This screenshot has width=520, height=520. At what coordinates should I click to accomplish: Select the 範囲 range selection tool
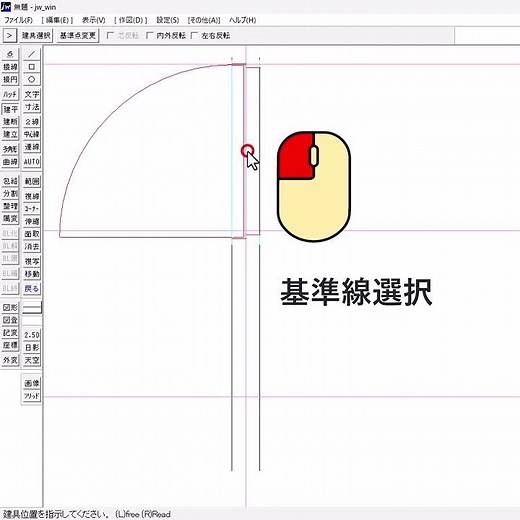pos(32,181)
